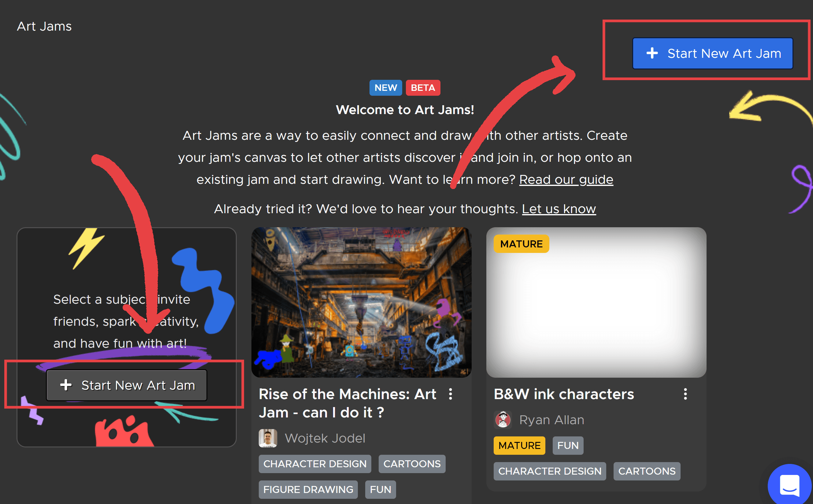Click the CARTOONS tag under Wojtek Jodel
Viewport: 813px width, 504px height.
(x=412, y=464)
